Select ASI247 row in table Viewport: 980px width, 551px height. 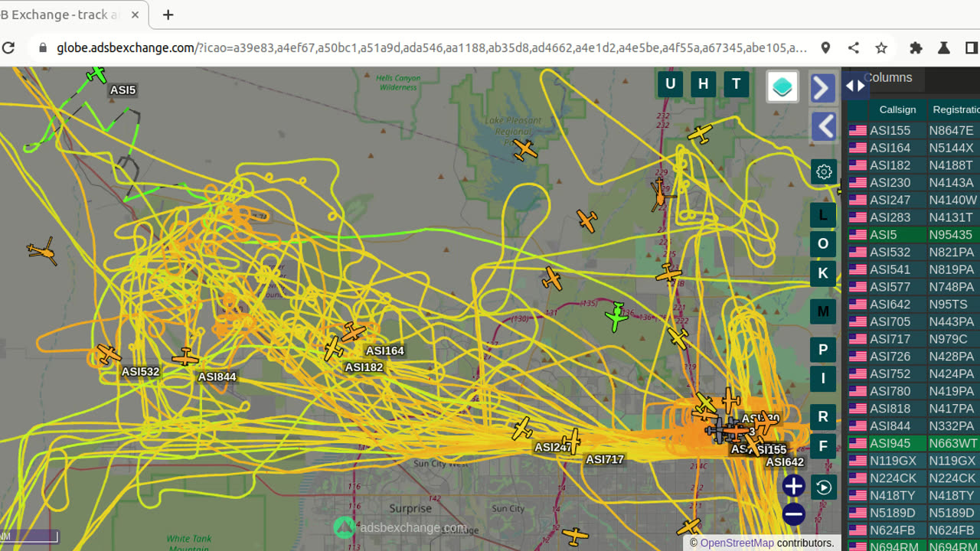[x=913, y=200]
